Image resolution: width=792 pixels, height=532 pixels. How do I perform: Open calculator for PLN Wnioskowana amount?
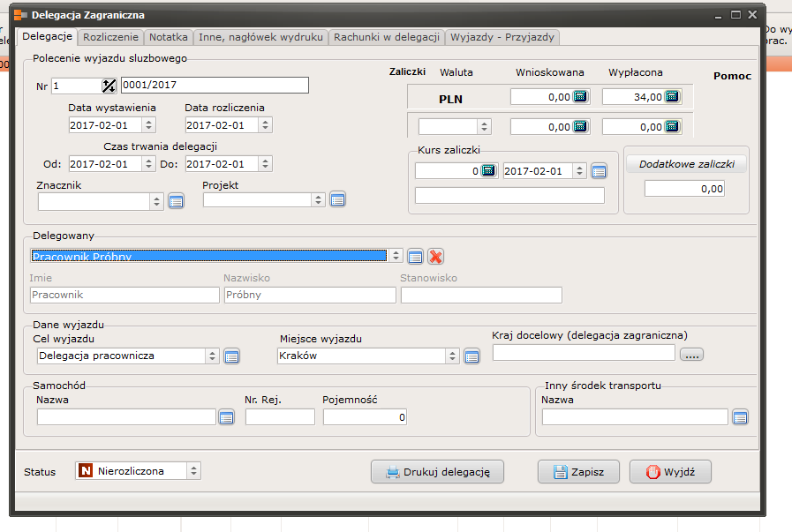point(580,96)
